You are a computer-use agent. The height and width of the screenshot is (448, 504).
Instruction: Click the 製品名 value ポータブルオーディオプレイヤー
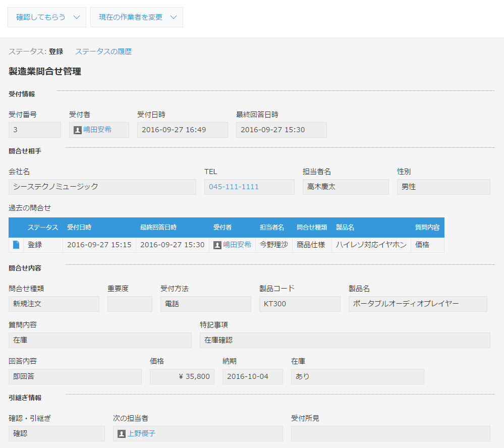[x=418, y=304]
